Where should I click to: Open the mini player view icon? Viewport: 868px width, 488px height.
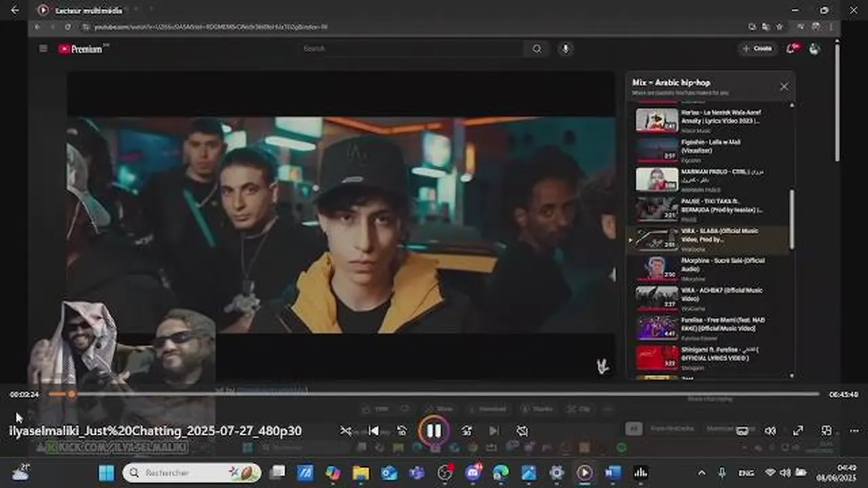(x=826, y=430)
